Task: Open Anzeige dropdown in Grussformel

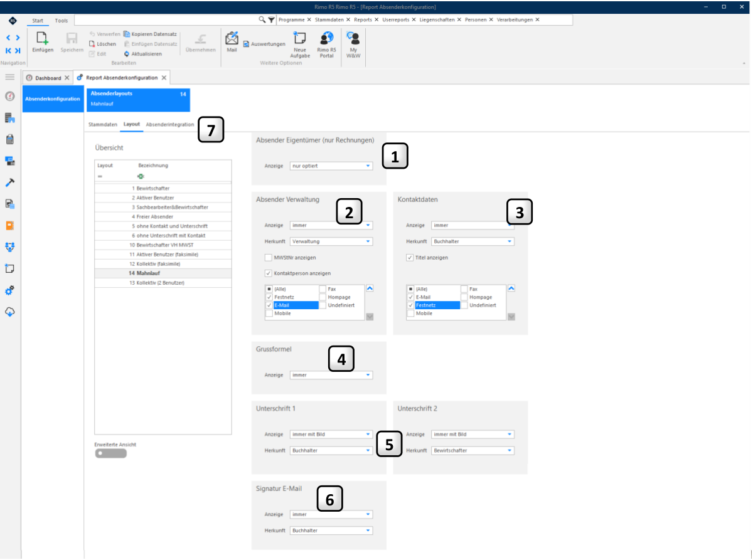Action: tap(331, 375)
